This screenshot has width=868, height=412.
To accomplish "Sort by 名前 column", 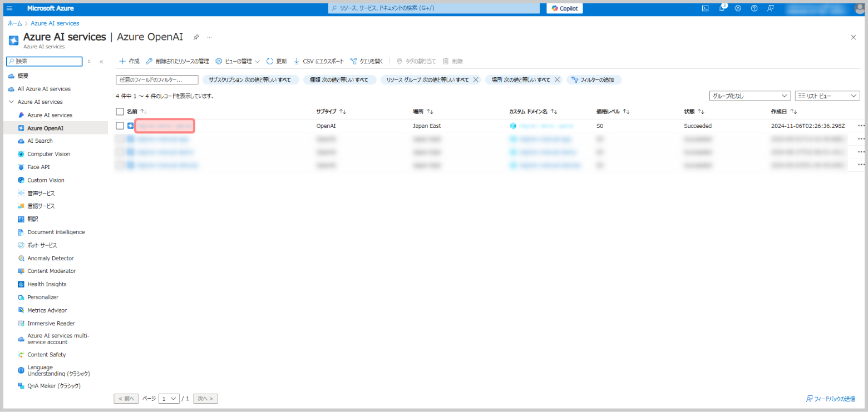I will (136, 112).
